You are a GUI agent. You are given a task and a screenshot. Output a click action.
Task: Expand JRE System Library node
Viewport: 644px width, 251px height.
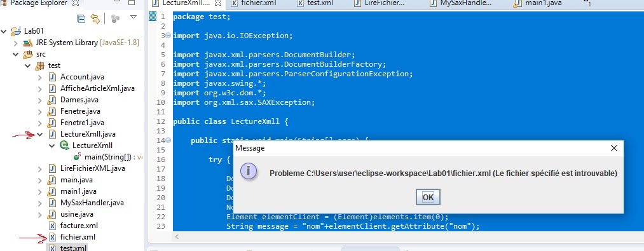tap(16, 43)
